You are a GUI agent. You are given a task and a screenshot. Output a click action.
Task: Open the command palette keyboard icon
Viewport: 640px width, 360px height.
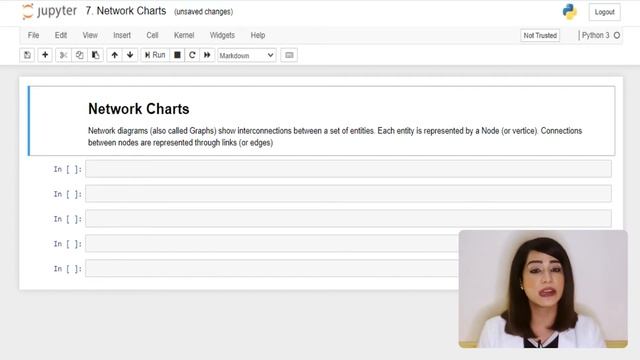coord(289,55)
